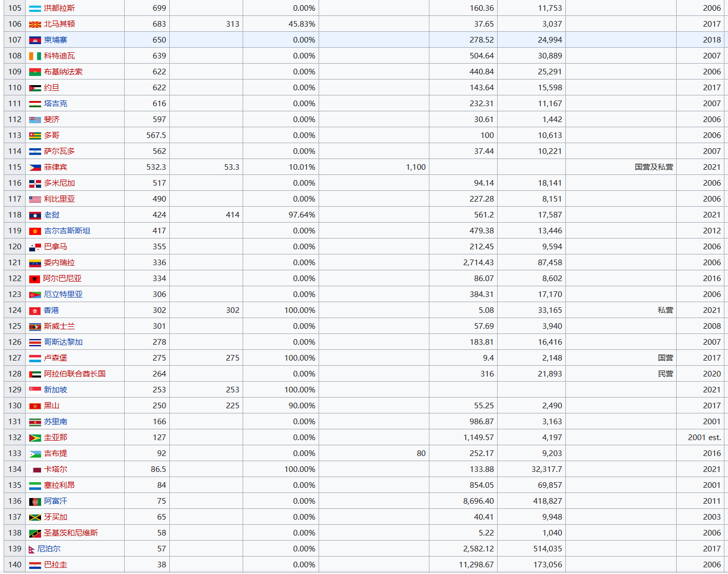This screenshot has width=728, height=574.
Task: Select the 1,100 value in row 115
Action: [416, 167]
